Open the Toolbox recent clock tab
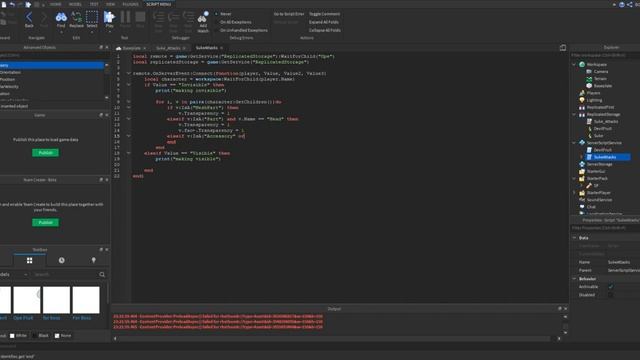Image resolution: width=640 pixels, height=360 pixels. point(61,260)
